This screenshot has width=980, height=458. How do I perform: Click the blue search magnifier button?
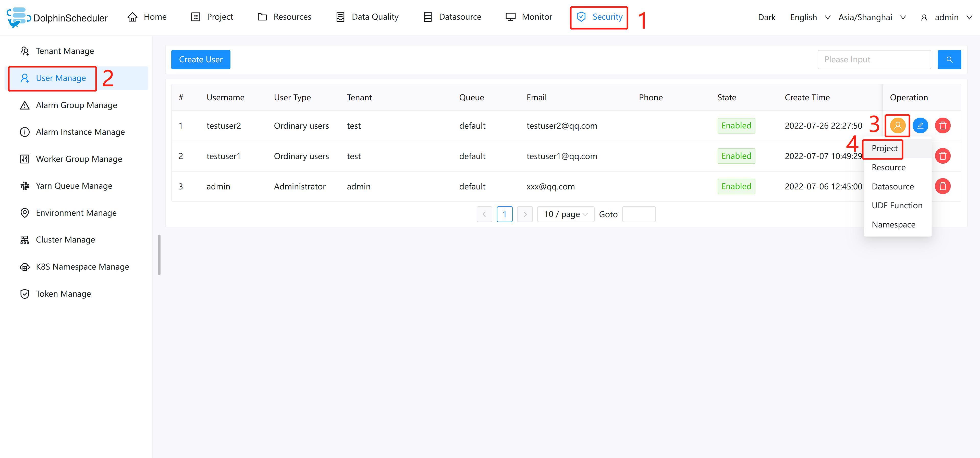tap(949, 59)
